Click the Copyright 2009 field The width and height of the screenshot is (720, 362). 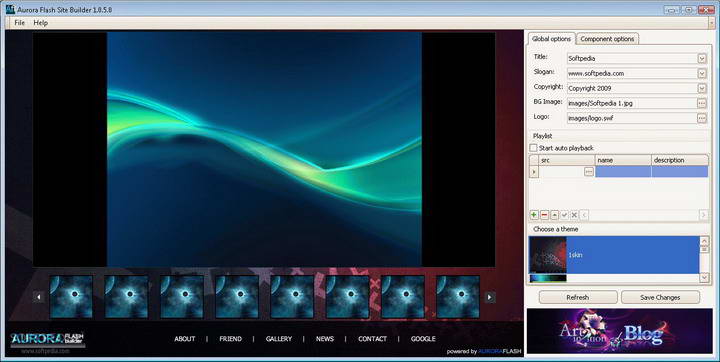tap(632, 88)
